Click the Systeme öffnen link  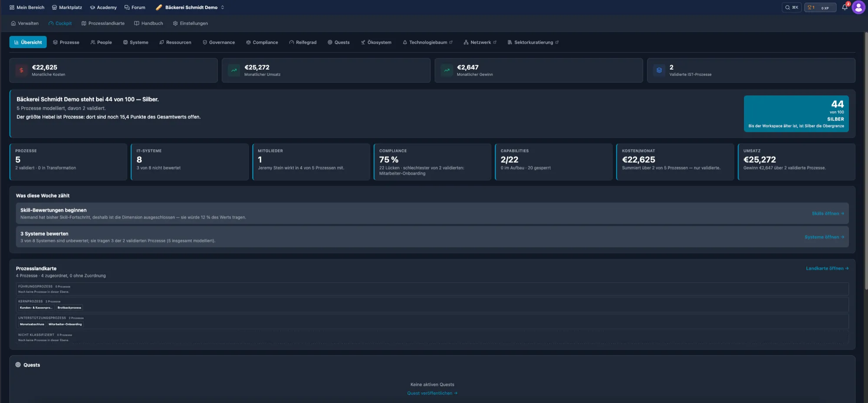(x=824, y=237)
